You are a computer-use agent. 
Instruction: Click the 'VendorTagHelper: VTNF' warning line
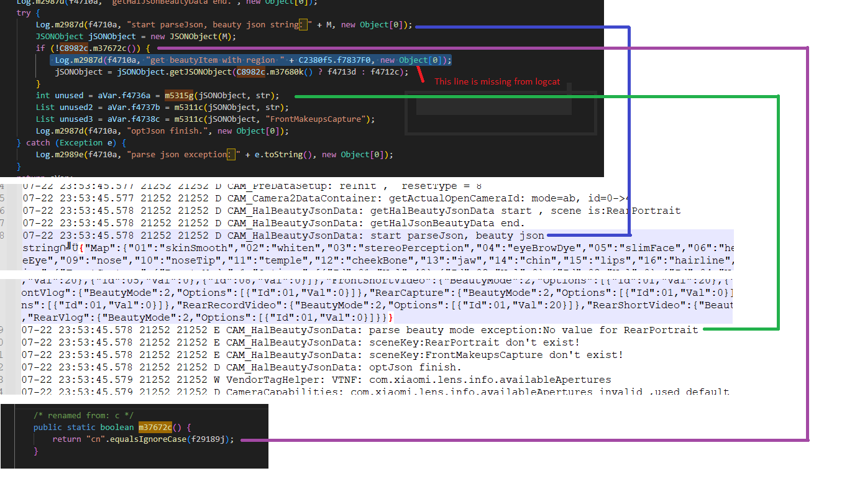tap(316, 380)
